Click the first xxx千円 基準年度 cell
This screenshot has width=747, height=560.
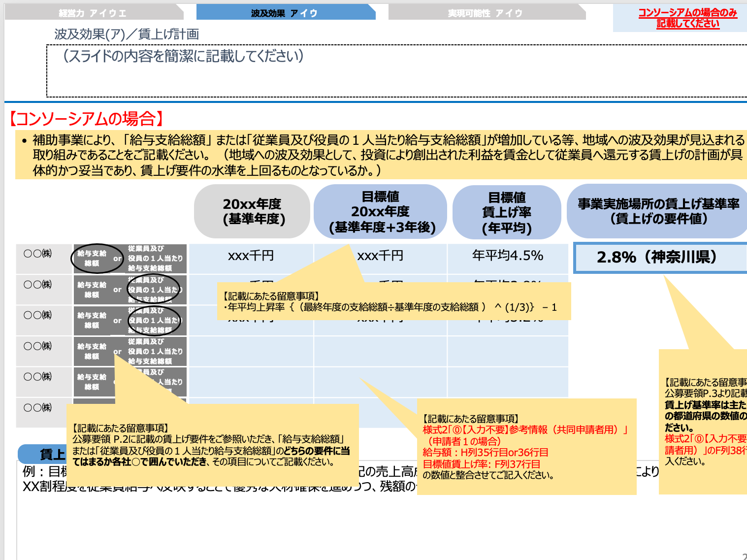(x=252, y=256)
